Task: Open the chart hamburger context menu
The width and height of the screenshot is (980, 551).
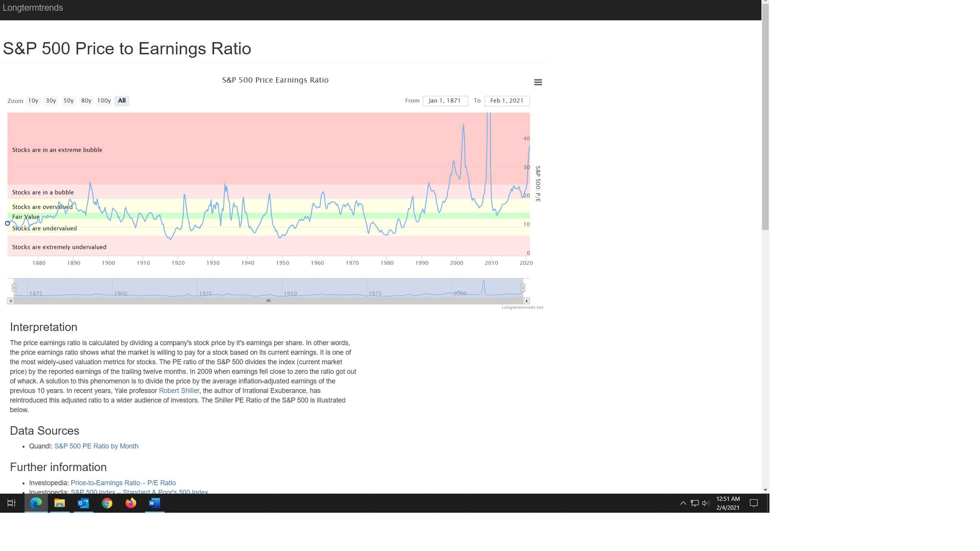Action: click(538, 82)
